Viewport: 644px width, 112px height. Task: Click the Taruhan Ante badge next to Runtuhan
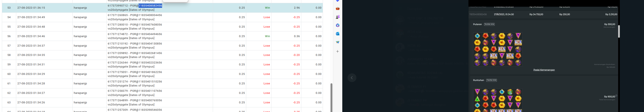tap(492, 80)
